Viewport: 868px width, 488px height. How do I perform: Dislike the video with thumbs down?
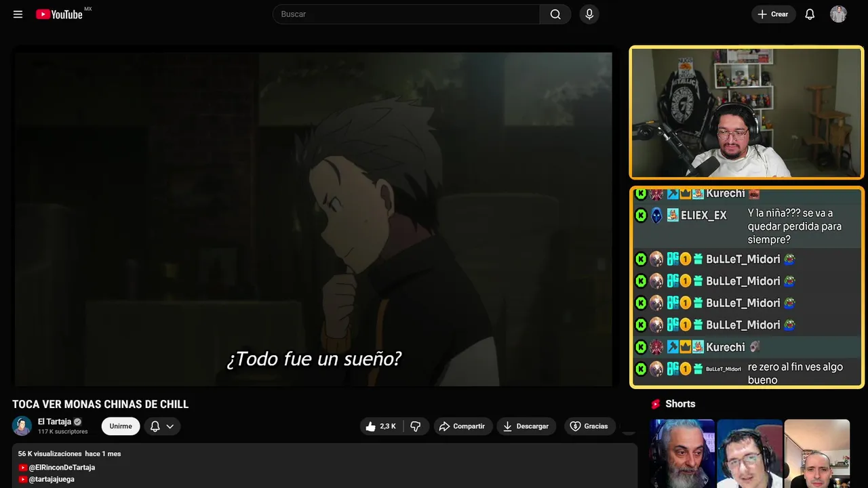[x=416, y=426]
